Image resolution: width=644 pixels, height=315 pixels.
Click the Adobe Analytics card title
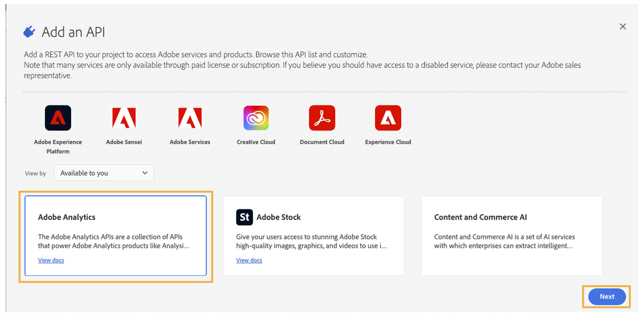[67, 217]
